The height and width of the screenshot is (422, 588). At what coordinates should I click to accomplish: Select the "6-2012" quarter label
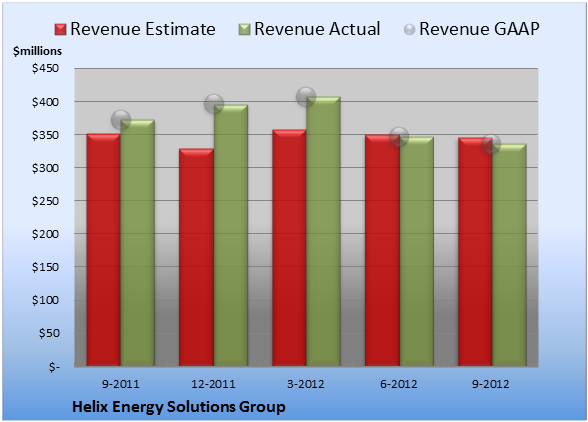coord(399,384)
